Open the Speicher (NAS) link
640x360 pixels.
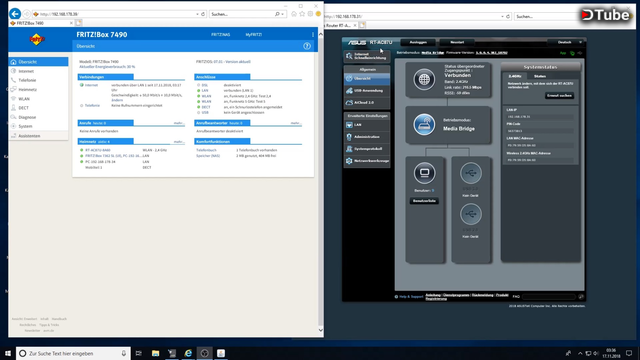pyautogui.click(x=208, y=156)
